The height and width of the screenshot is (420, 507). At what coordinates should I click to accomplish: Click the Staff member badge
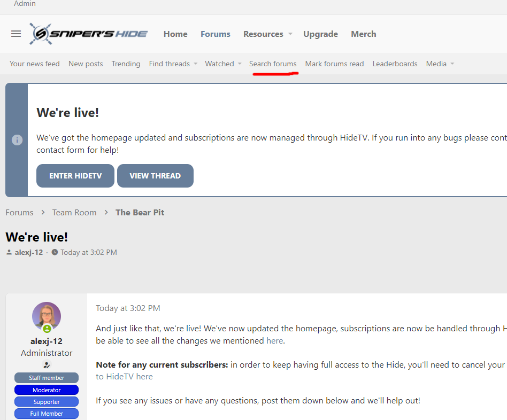coord(47,378)
